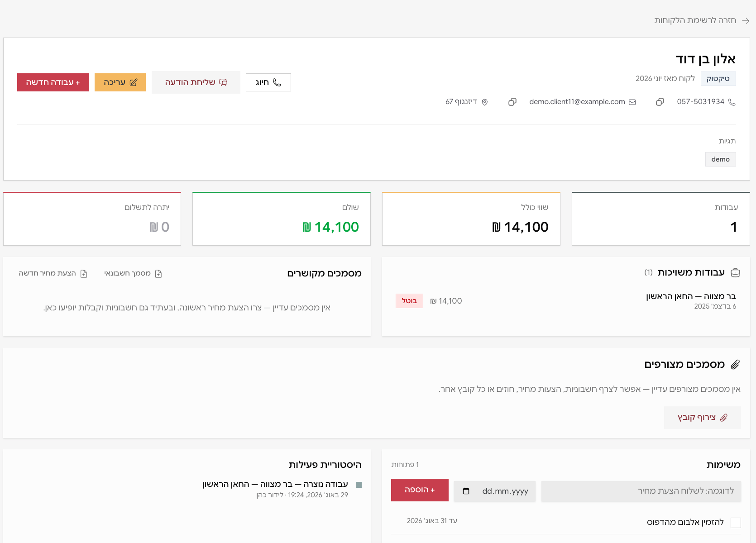
Task: Click the briefcase icon of עבודות משויכות
Action: (736, 272)
